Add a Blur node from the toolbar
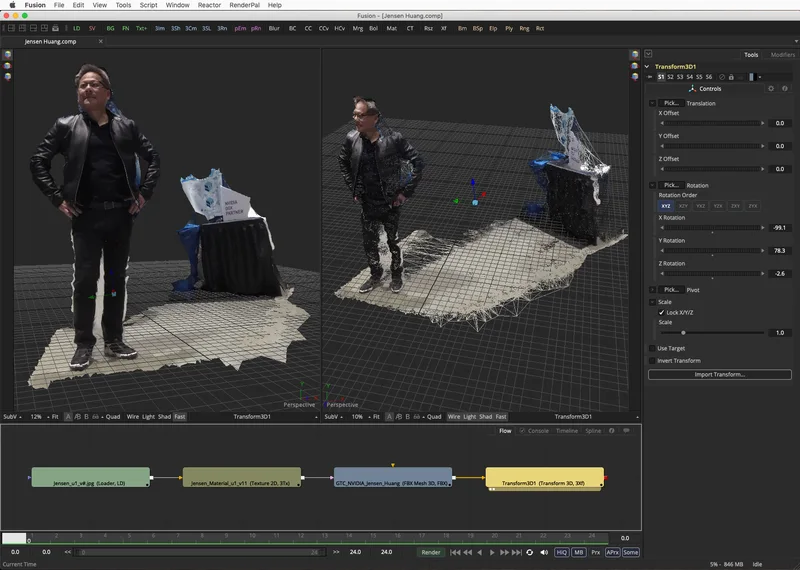Image resolution: width=800 pixels, height=570 pixels. tap(274, 29)
